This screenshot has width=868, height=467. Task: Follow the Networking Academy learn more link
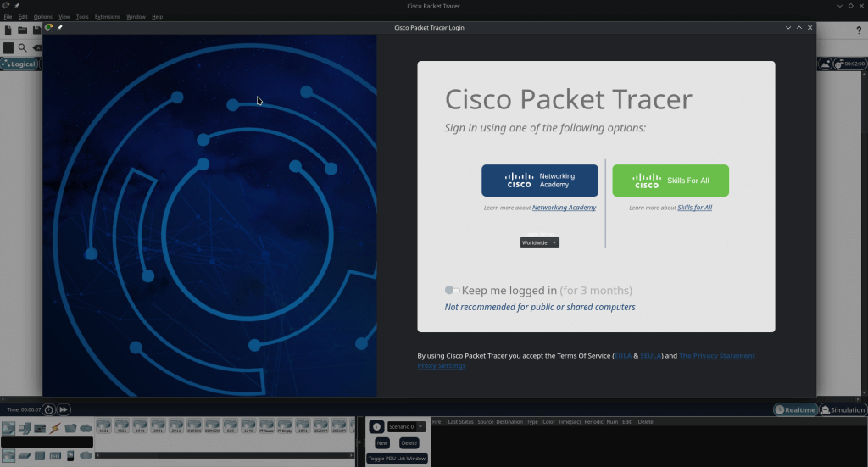[564, 208]
